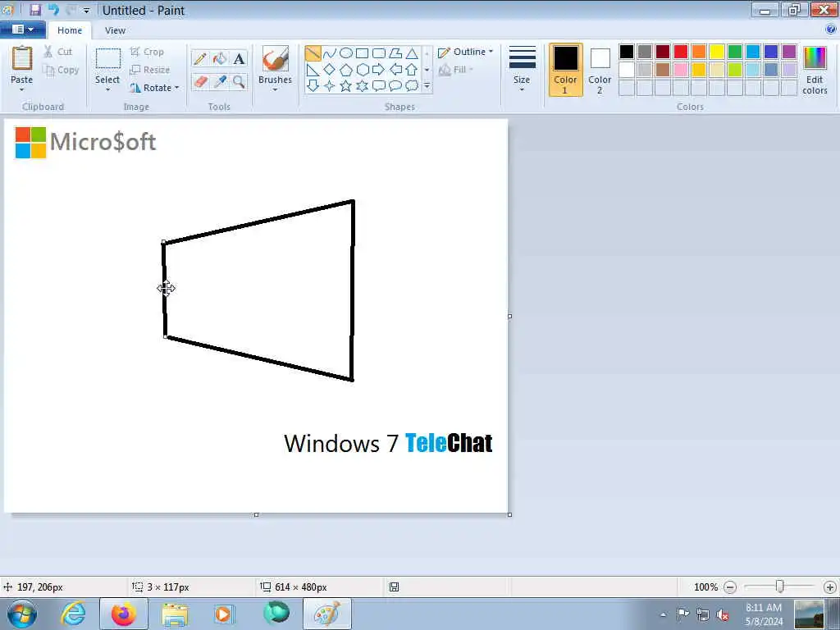Zoom in with the plus button

[x=830, y=587]
